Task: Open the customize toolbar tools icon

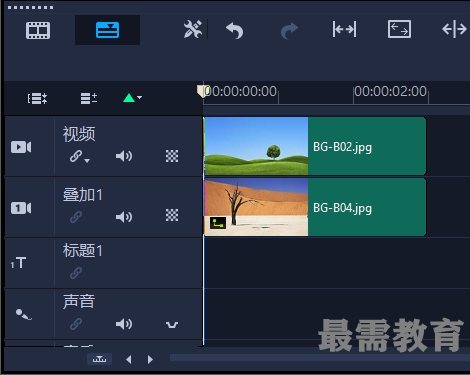Action: [x=193, y=29]
